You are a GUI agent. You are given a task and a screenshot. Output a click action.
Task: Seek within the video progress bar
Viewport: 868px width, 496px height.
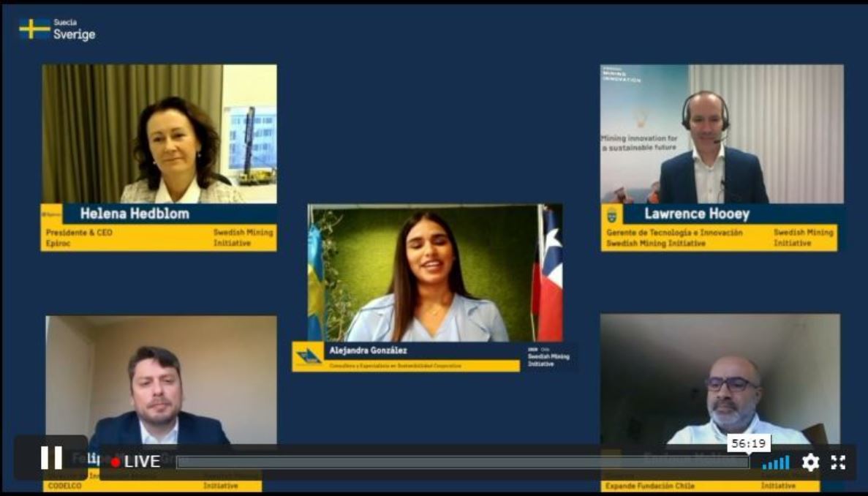click(x=461, y=462)
